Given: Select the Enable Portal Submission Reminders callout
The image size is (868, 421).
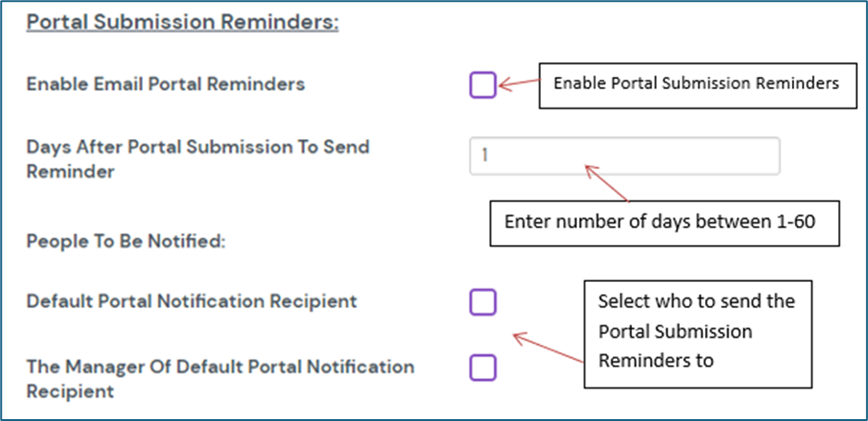Looking at the screenshot, I should (x=696, y=83).
